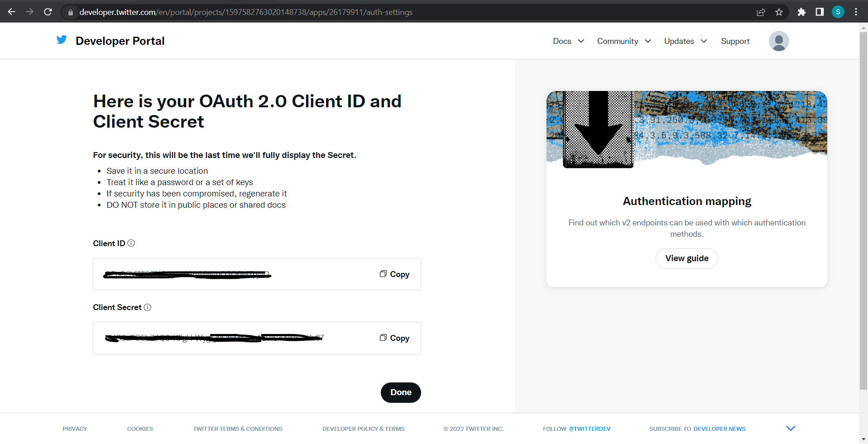868x444 pixels.
Task: Click the Client ID info icon
Action: [x=131, y=243]
